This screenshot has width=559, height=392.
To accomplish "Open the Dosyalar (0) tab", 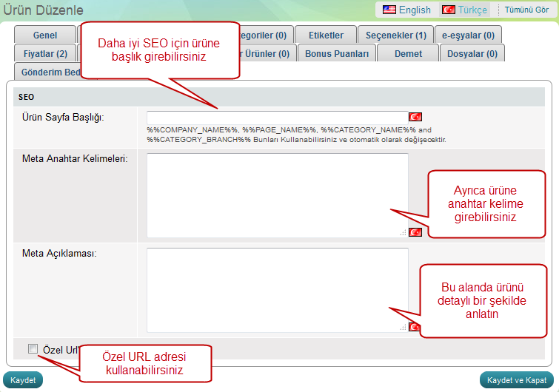I will click(472, 53).
